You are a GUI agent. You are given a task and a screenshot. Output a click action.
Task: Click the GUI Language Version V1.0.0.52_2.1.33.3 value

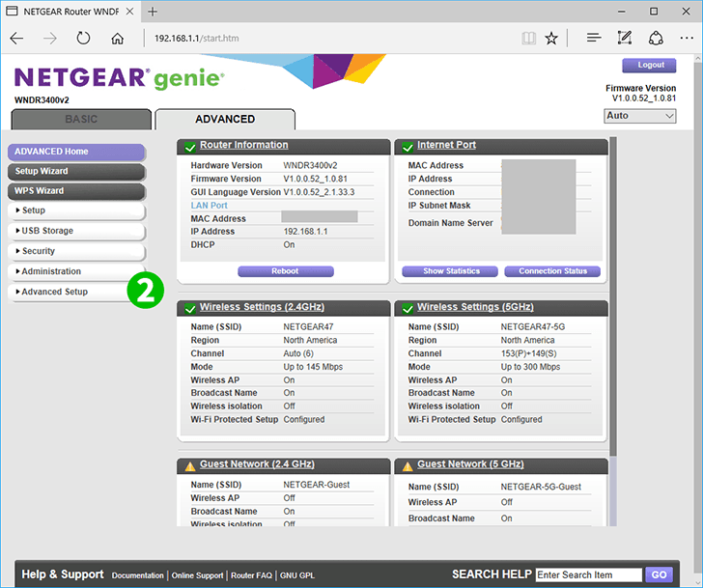click(x=319, y=192)
